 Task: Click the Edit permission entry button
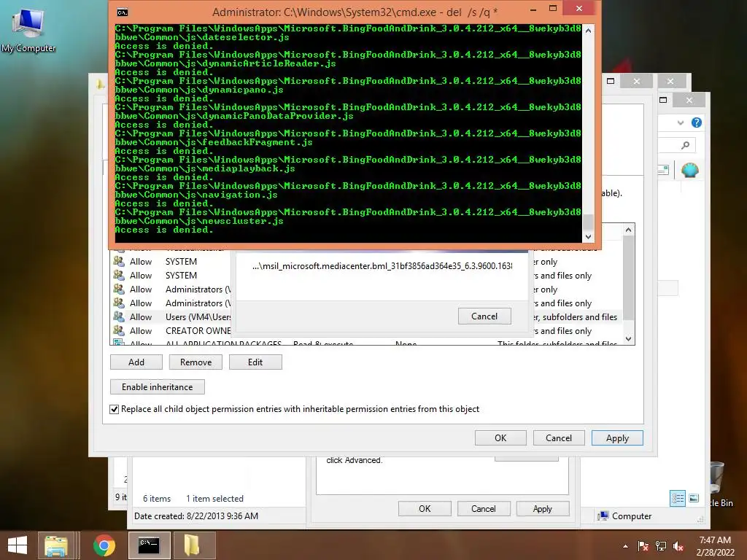255,362
